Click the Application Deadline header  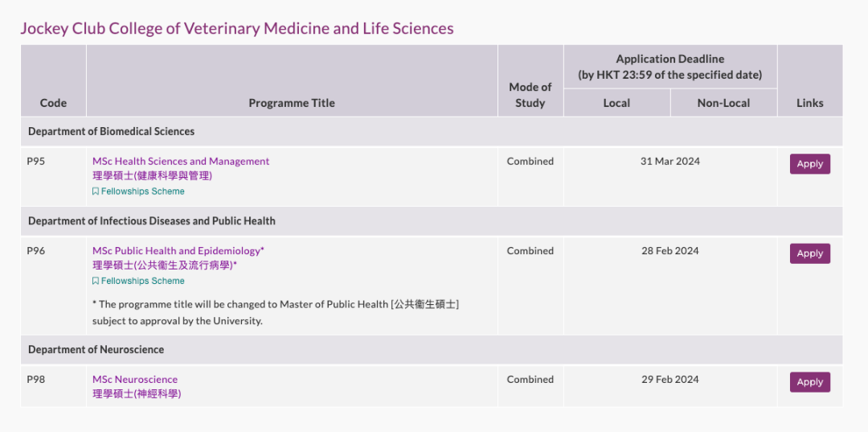click(669, 67)
